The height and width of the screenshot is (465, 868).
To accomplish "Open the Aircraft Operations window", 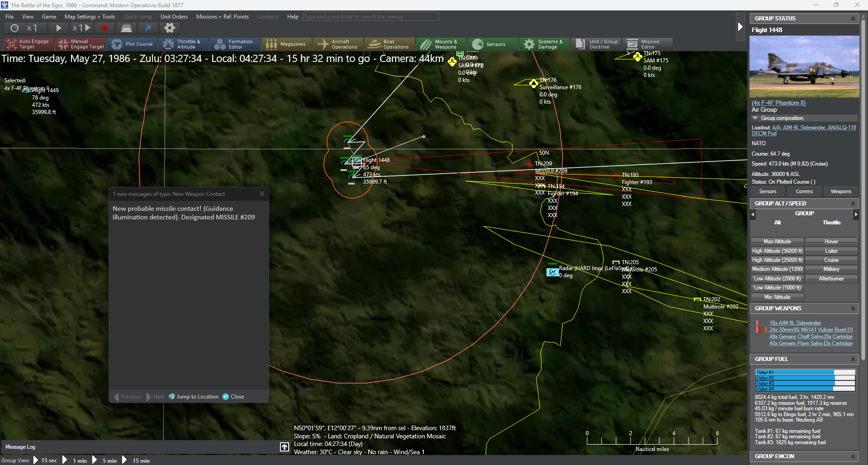I will pyautogui.click(x=338, y=44).
